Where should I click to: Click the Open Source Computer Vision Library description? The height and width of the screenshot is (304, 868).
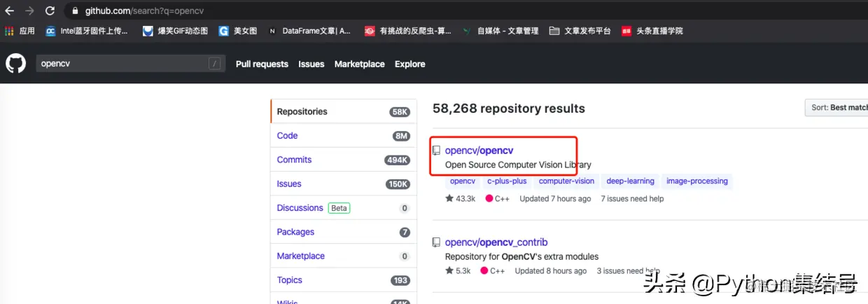[x=518, y=165]
